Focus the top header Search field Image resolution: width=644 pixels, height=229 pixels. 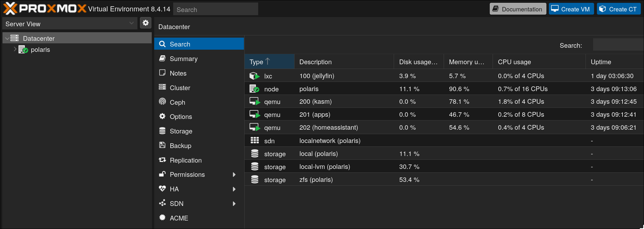pos(216,9)
